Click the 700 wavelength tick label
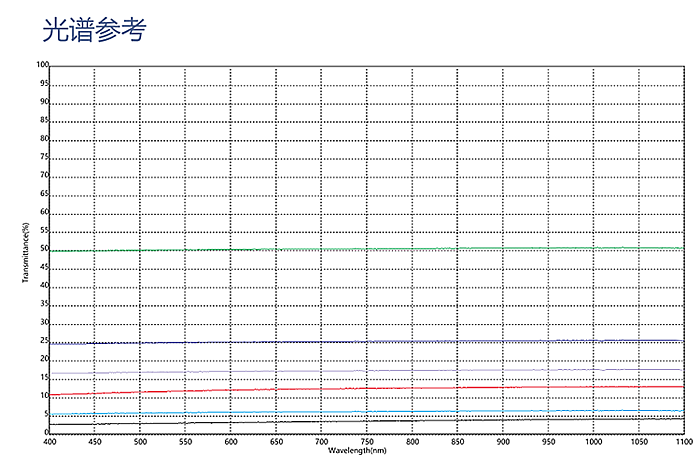Screen dimensions: 700x468 tap(321, 441)
